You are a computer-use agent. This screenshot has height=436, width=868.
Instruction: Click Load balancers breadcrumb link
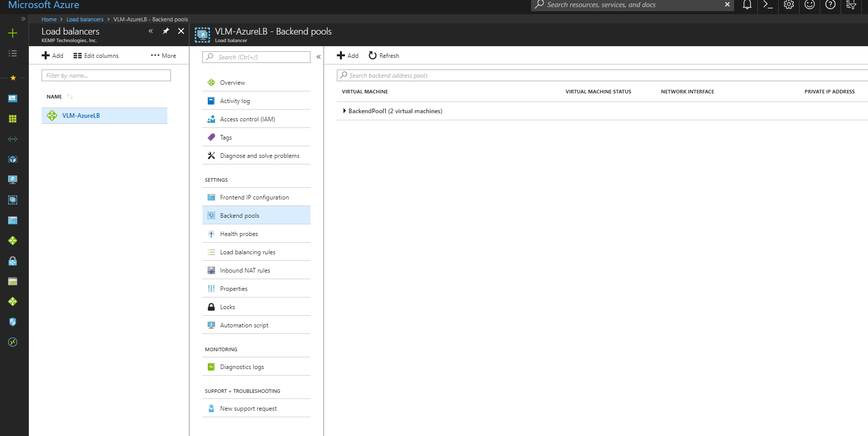click(85, 19)
